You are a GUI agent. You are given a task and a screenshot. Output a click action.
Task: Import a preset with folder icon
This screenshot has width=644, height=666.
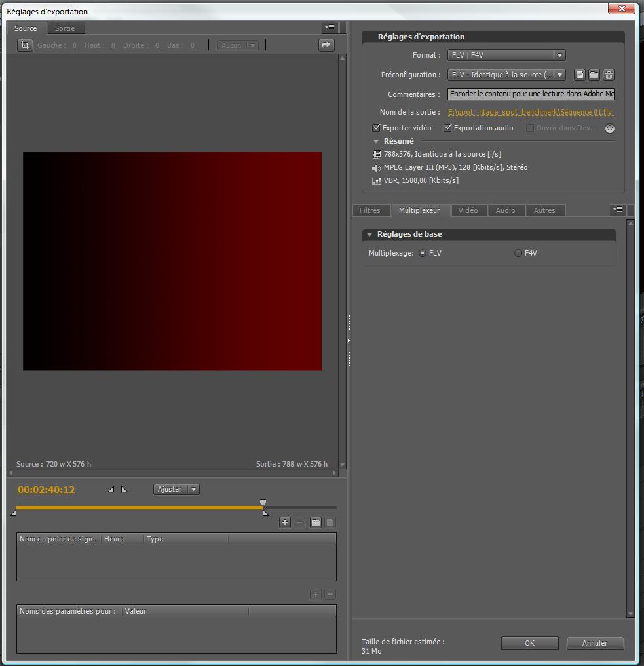594,75
